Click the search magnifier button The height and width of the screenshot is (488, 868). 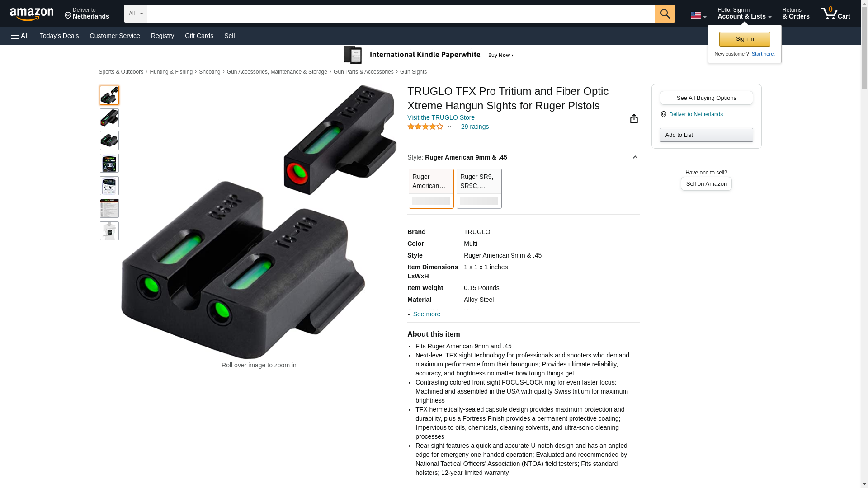click(665, 14)
